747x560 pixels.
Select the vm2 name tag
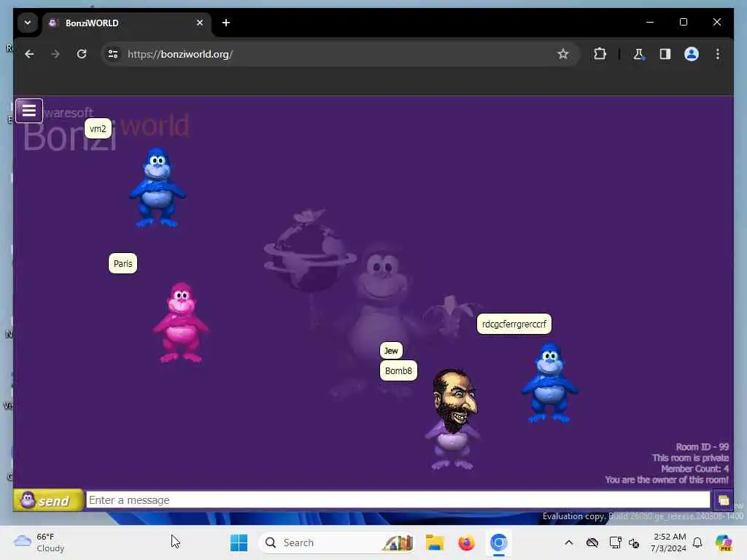pyautogui.click(x=98, y=128)
